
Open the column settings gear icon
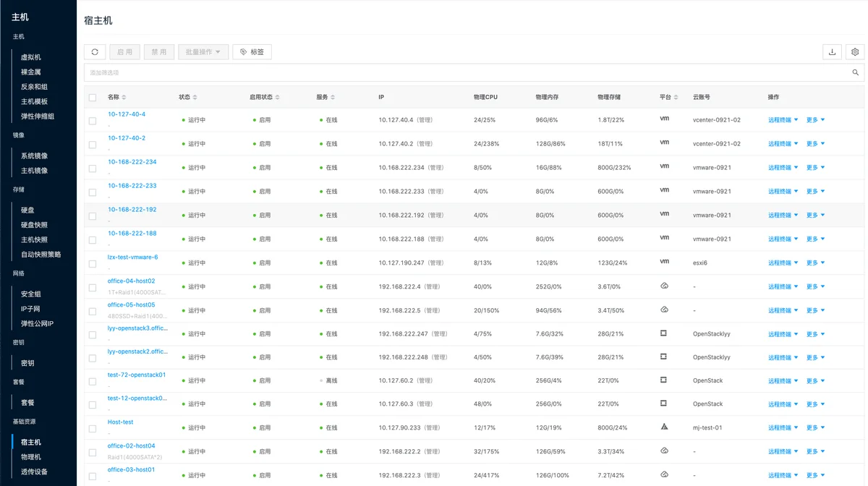(855, 52)
